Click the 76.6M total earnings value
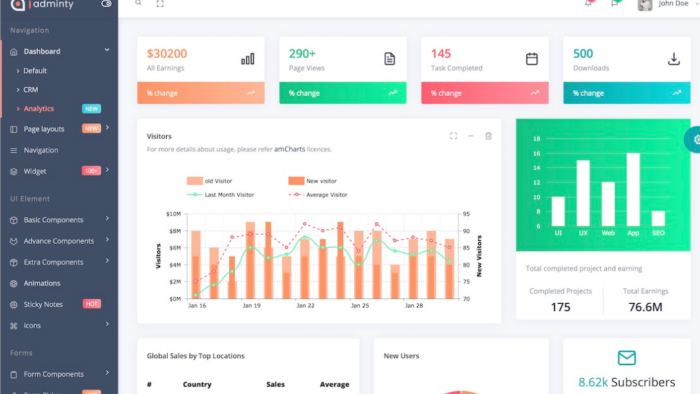 [646, 307]
